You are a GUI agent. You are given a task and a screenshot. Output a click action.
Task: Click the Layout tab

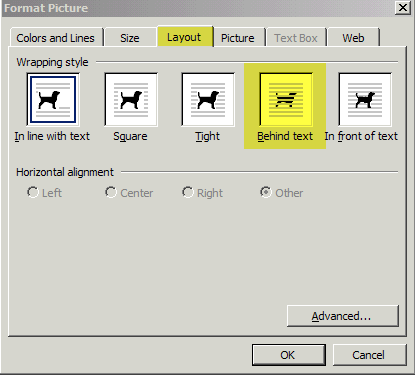[x=184, y=37]
